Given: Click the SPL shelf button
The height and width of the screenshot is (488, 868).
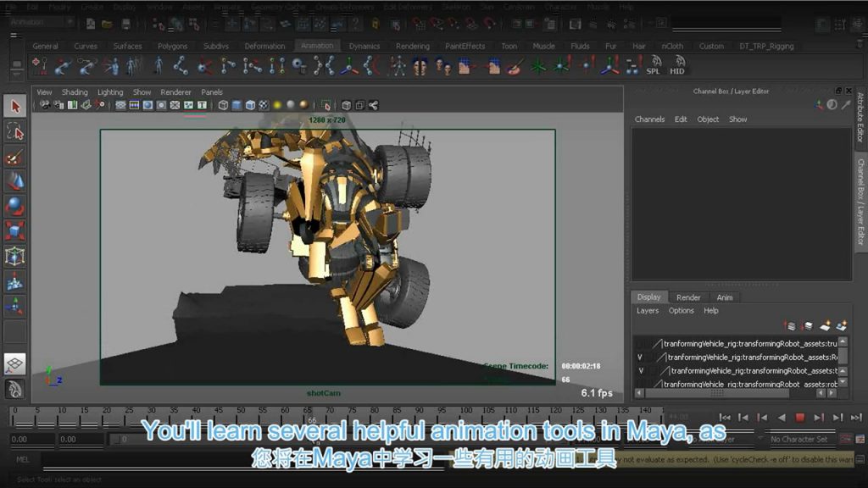Looking at the screenshot, I should coord(654,65).
